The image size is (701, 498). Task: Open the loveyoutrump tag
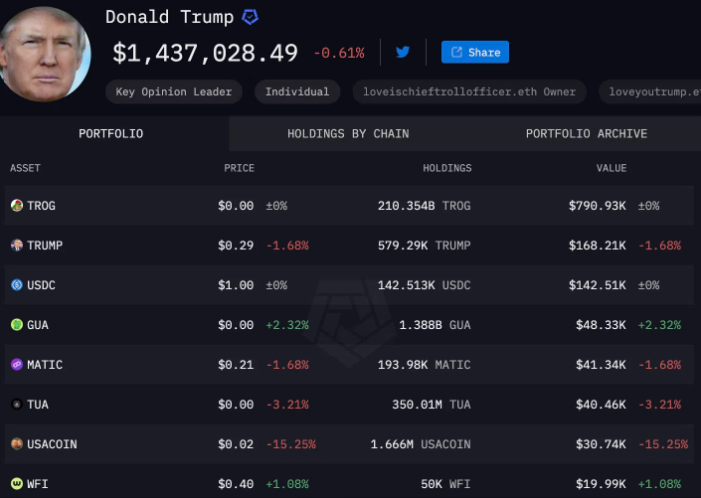pos(650,92)
